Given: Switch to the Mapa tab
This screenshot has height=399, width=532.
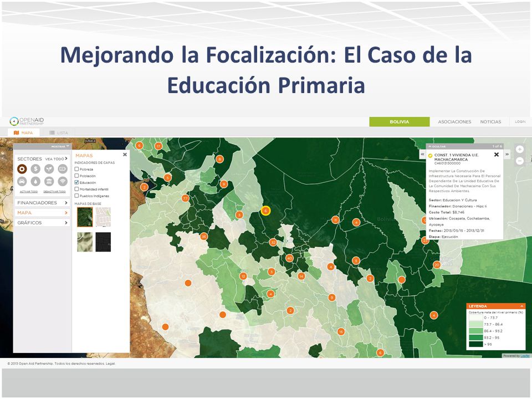Looking at the screenshot, I should (x=23, y=132).
